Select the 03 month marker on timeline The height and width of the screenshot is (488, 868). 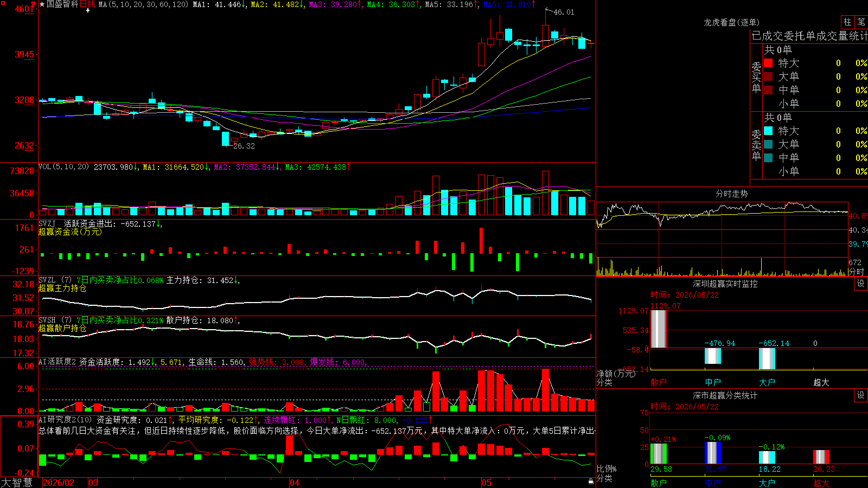click(93, 483)
